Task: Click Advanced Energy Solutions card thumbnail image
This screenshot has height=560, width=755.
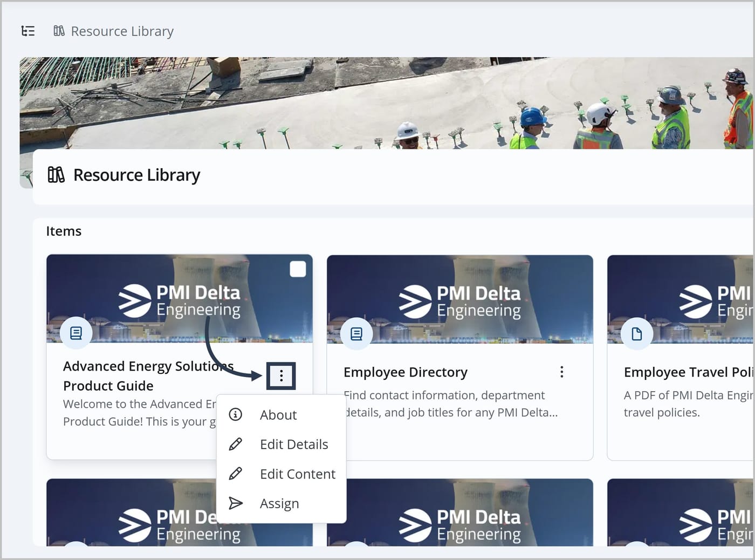Action: point(180,298)
